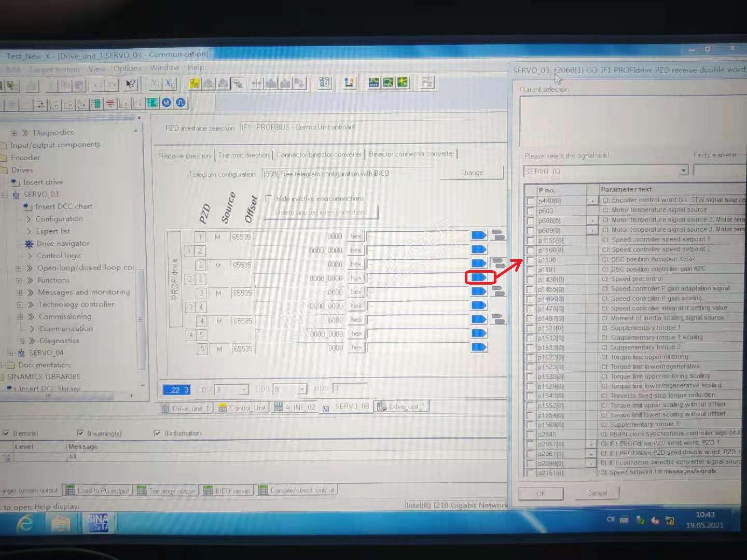The height and width of the screenshot is (560, 747).
Task: Click the help pointer (What's This) toolbar icon
Action: (x=131, y=85)
